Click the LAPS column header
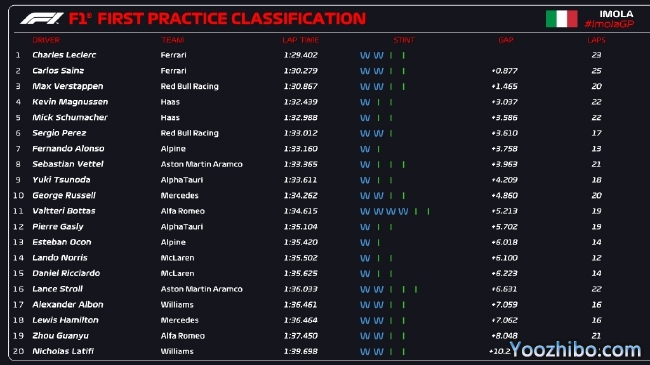Image resolution: width=650 pixels, height=365 pixels. click(x=596, y=40)
